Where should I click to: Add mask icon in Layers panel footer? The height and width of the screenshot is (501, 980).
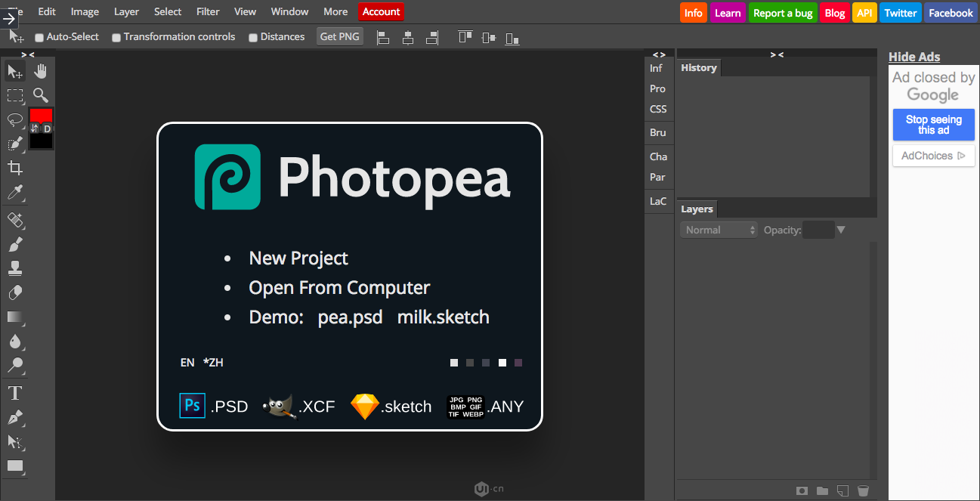click(x=802, y=491)
